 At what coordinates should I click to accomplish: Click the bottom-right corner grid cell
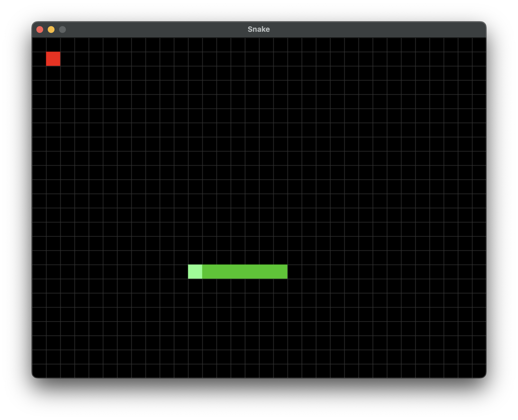coord(479,371)
